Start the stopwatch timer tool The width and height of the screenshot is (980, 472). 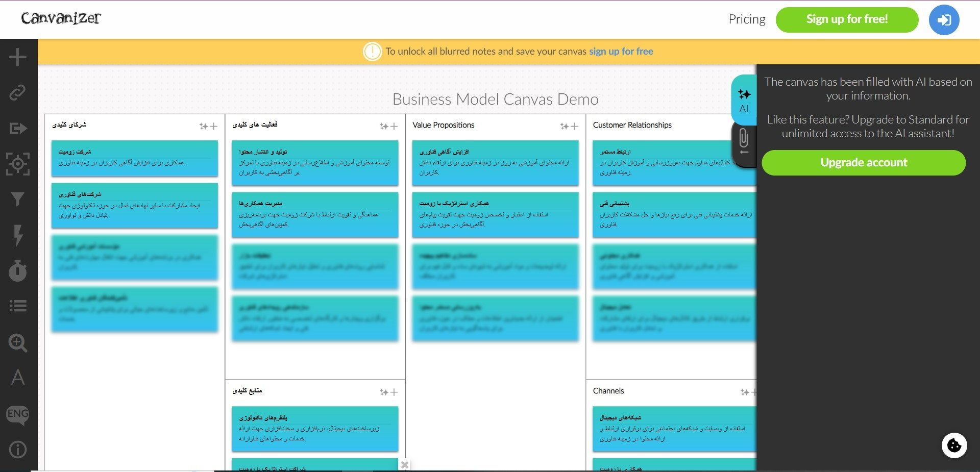[18, 270]
